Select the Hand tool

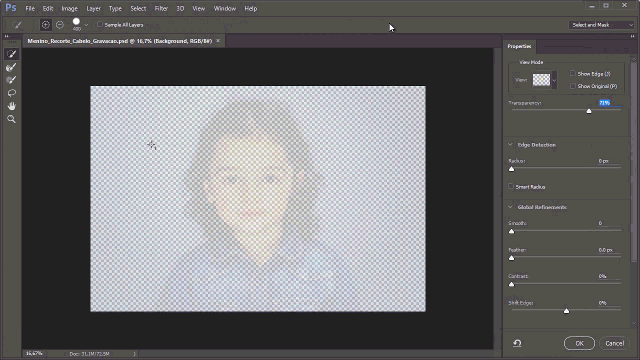point(11,106)
